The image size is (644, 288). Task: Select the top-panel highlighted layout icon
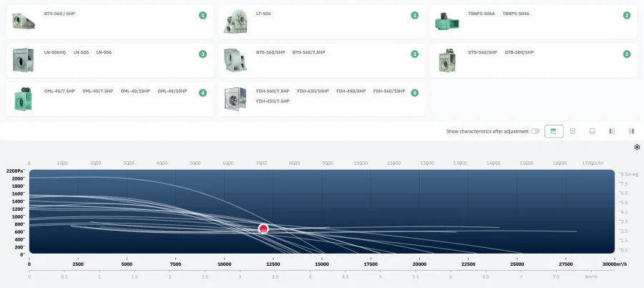554,131
